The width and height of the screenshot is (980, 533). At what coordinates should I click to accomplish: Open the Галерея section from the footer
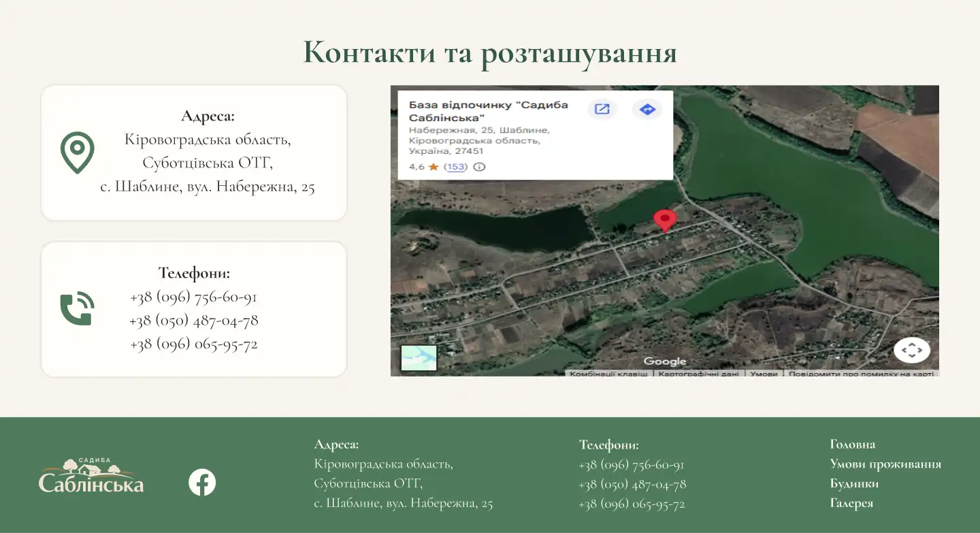pyautogui.click(x=852, y=502)
